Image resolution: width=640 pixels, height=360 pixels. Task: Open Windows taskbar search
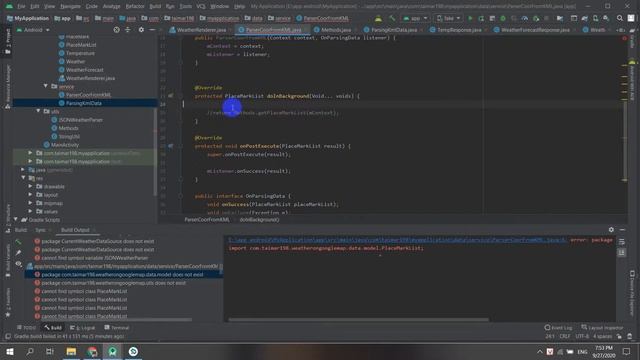30,351
